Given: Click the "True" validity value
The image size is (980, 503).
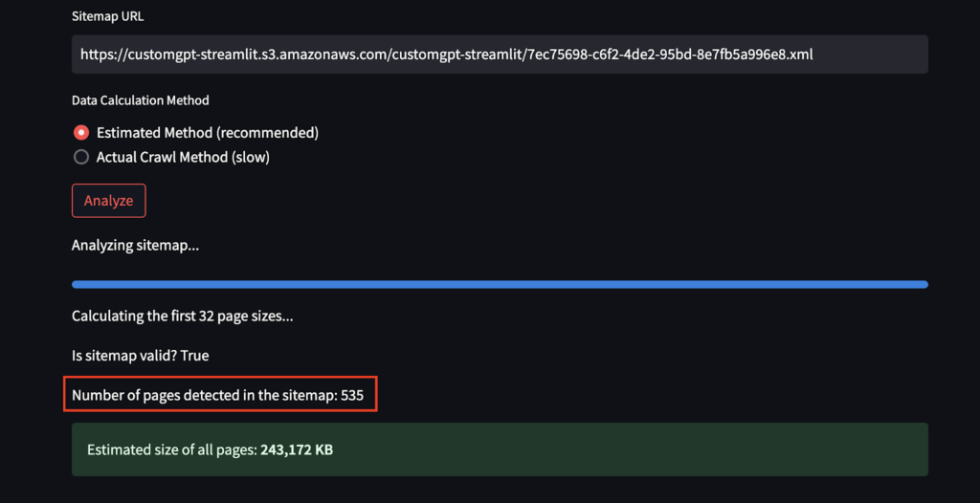Looking at the screenshot, I should point(194,356).
